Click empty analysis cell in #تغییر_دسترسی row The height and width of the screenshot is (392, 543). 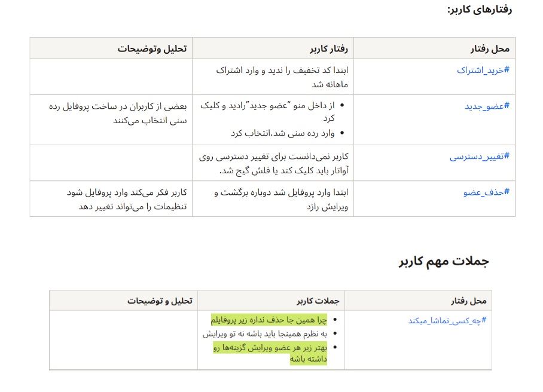point(111,163)
